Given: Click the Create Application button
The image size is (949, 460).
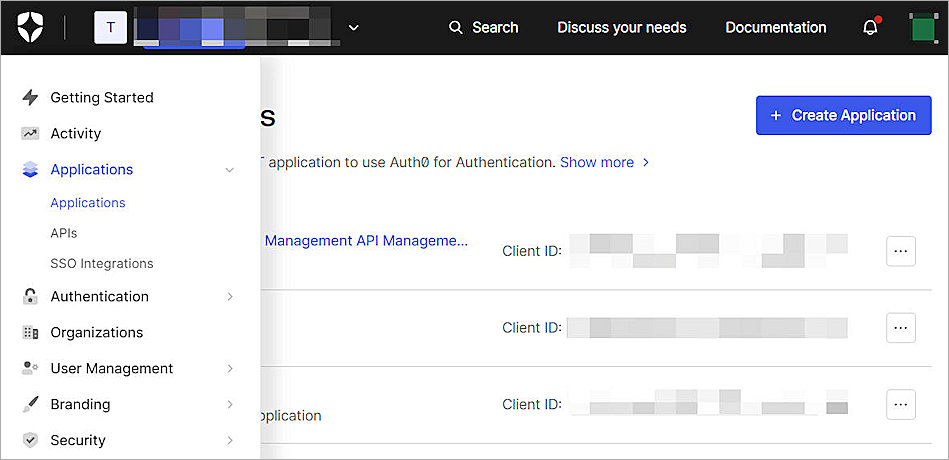Looking at the screenshot, I should coord(843,115).
